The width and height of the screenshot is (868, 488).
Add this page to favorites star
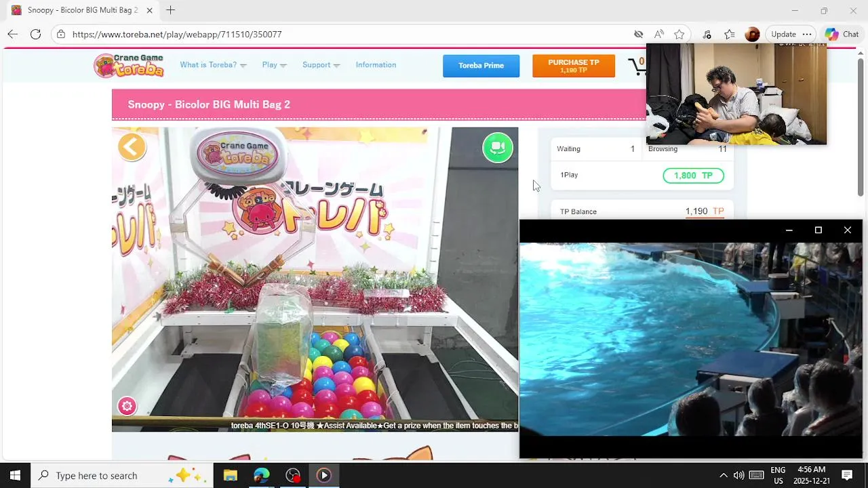(x=679, y=34)
